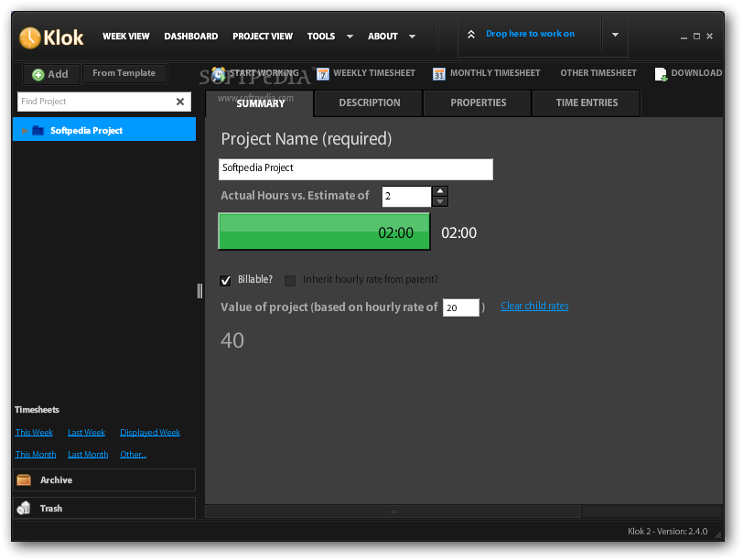Toggle the Billable? checkbox
This screenshot has height=560, width=743.
pyautogui.click(x=225, y=281)
